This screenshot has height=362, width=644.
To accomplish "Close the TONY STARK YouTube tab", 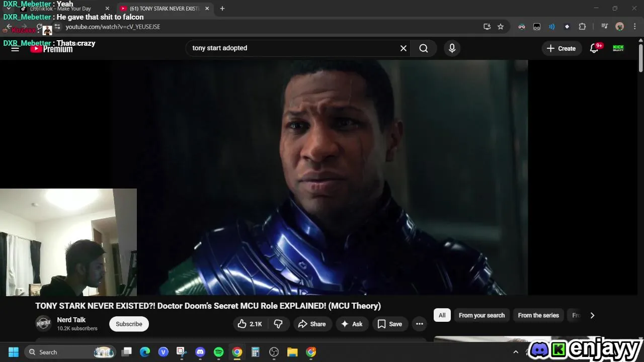I will 207,9.
